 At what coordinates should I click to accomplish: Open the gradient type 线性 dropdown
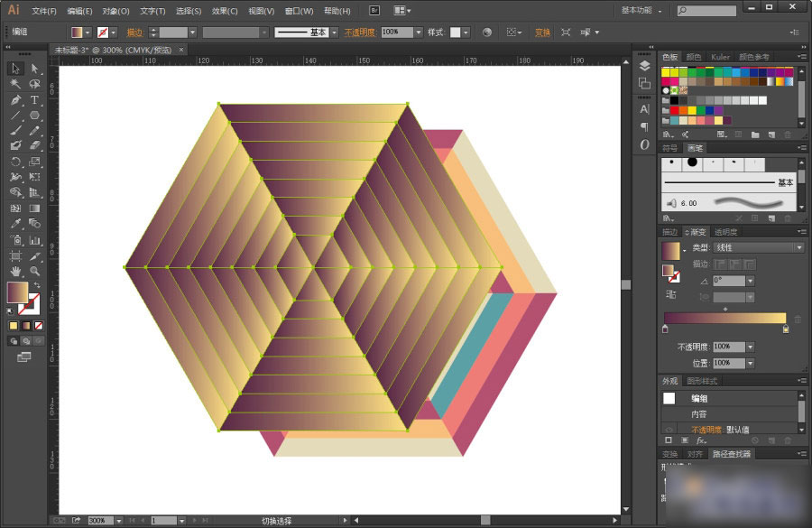[x=759, y=247]
